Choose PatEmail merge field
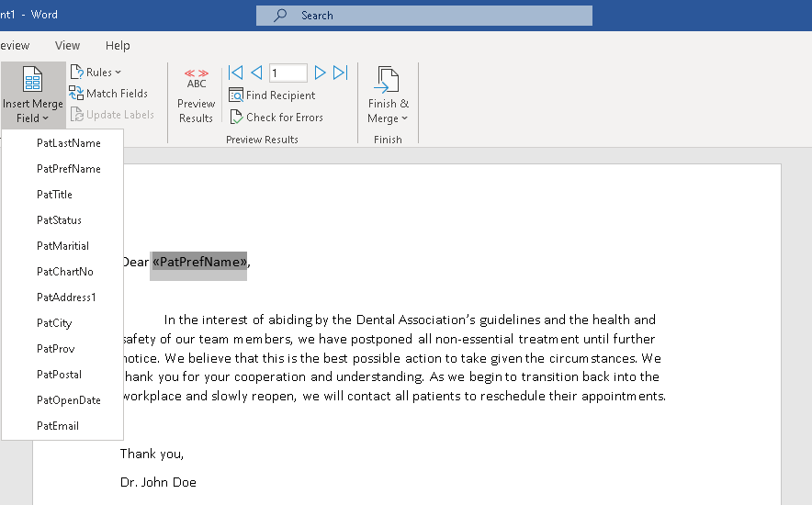812x505 pixels. 58,426
